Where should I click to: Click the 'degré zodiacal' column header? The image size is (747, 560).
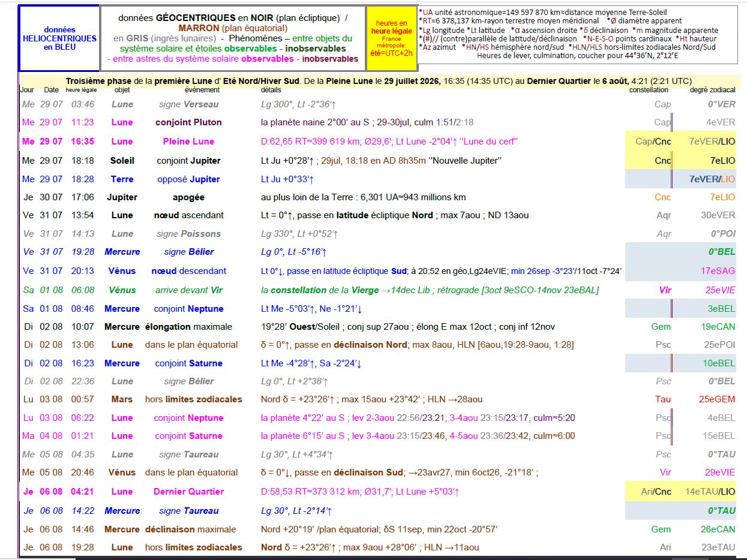coord(713,90)
